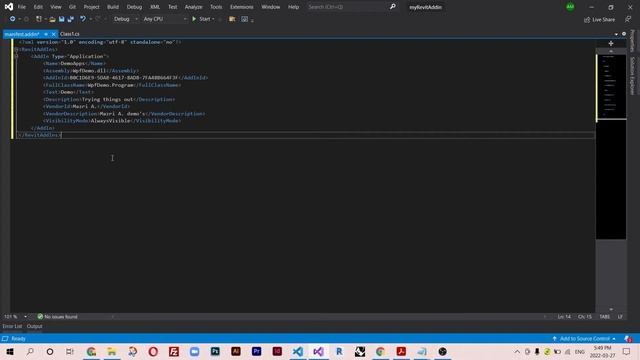Open the Debug menu
The width and height of the screenshot is (640, 360).
[134, 7]
